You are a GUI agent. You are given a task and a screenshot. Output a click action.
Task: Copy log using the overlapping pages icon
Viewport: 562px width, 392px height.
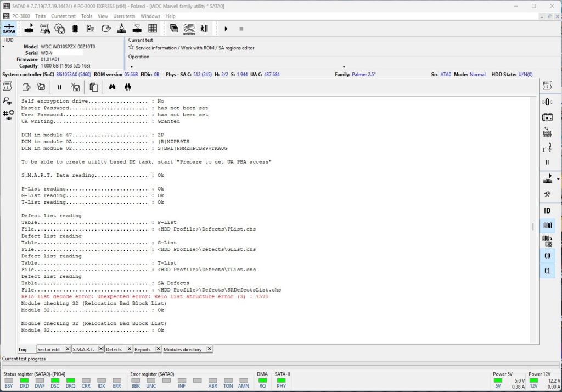click(93, 87)
